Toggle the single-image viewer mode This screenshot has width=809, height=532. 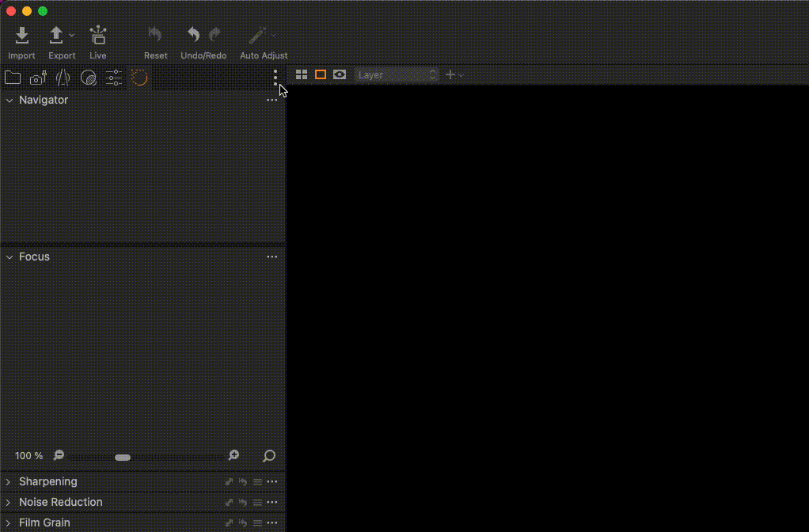[x=321, y=74]
